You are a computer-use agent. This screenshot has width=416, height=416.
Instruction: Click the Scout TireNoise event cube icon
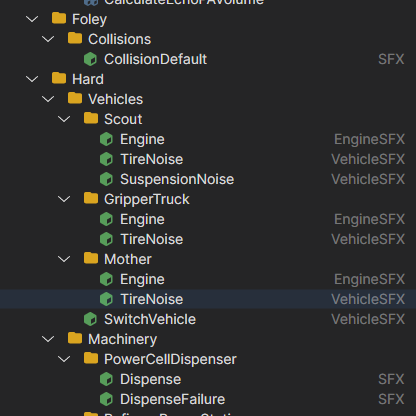(106, 159)
